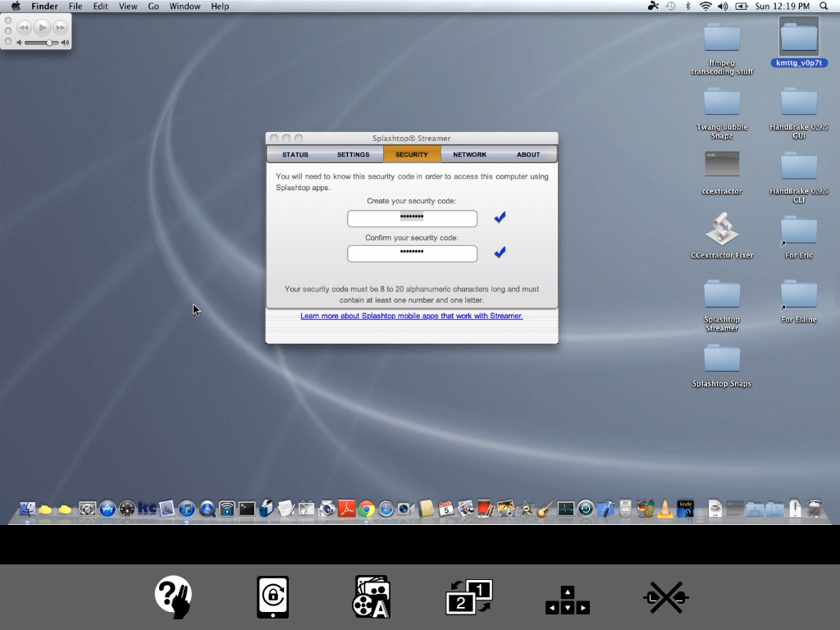This screenshot has height=630, width=840.
Task: Launch Google Chrome from the dock
Action: 367,509
